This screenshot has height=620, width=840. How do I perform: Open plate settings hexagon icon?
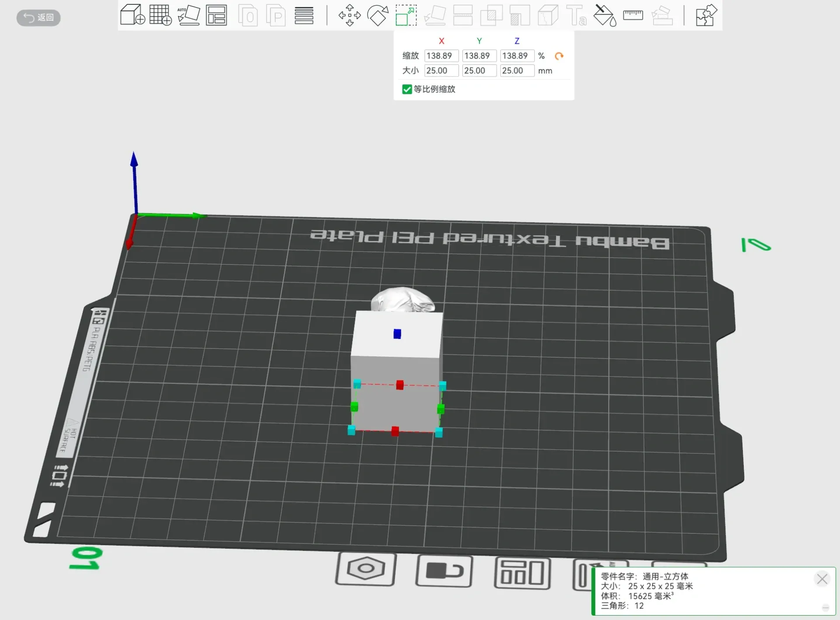[x=366, y=569]
